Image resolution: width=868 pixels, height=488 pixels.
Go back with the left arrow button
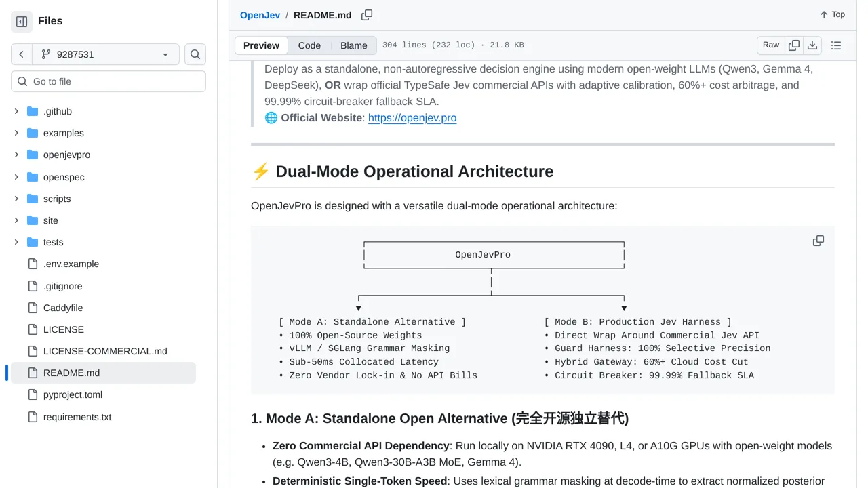point(21,54)
